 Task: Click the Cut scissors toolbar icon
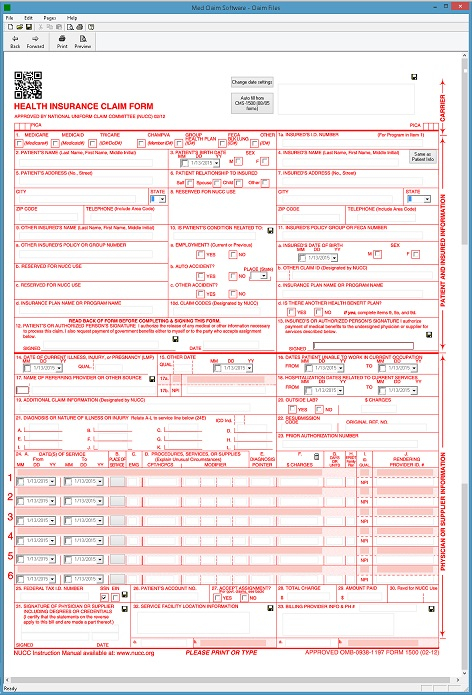click(x=40, y=27)
